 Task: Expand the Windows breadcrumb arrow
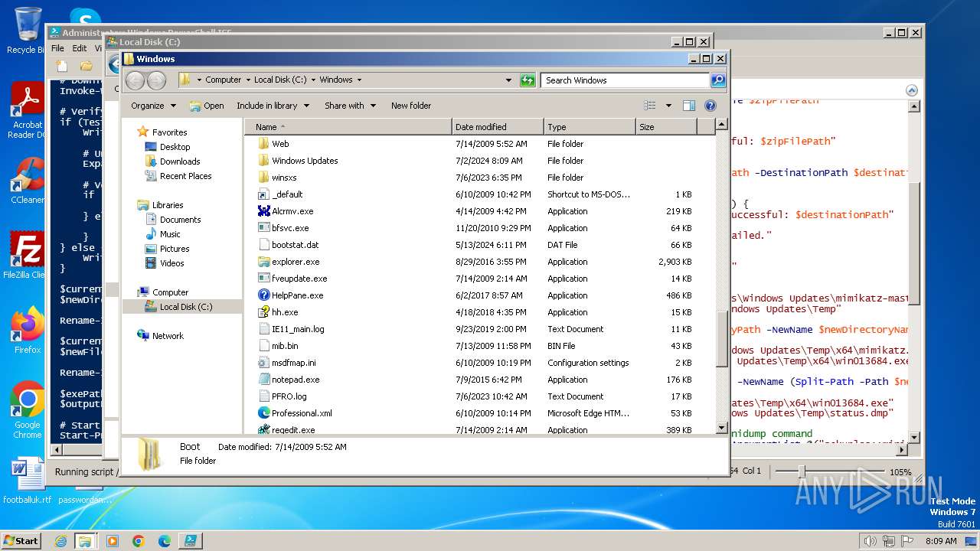(x=359, y=80)
